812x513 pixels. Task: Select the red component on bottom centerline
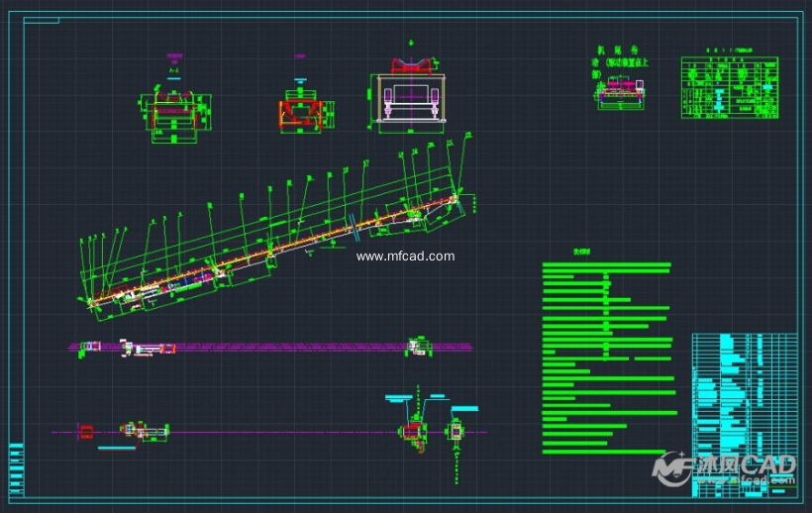pyautogui.click(x=85, y=431)
